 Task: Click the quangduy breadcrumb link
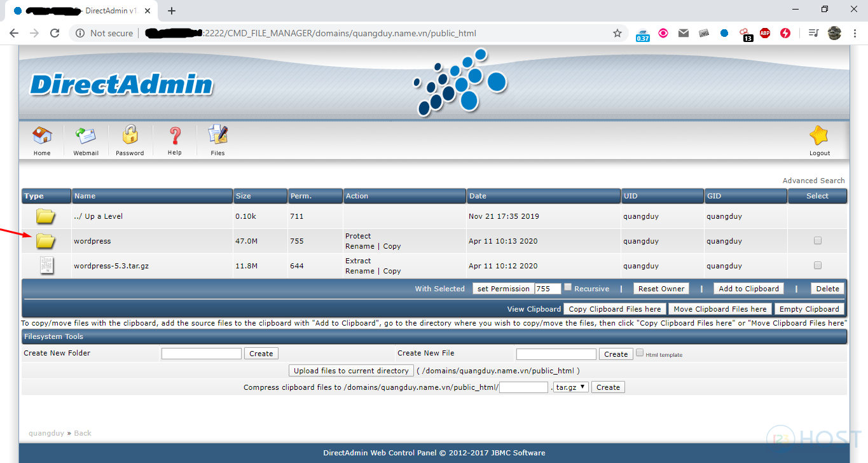coord(46,433)
